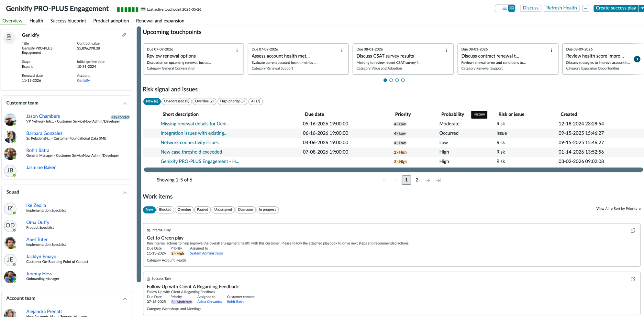Filter work items by Due soon
This screenshot has height=317, width=644.
coord(245,210)
